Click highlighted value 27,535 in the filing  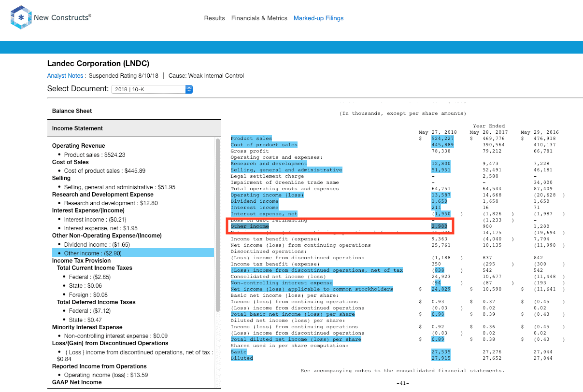(x=441, y=352)
